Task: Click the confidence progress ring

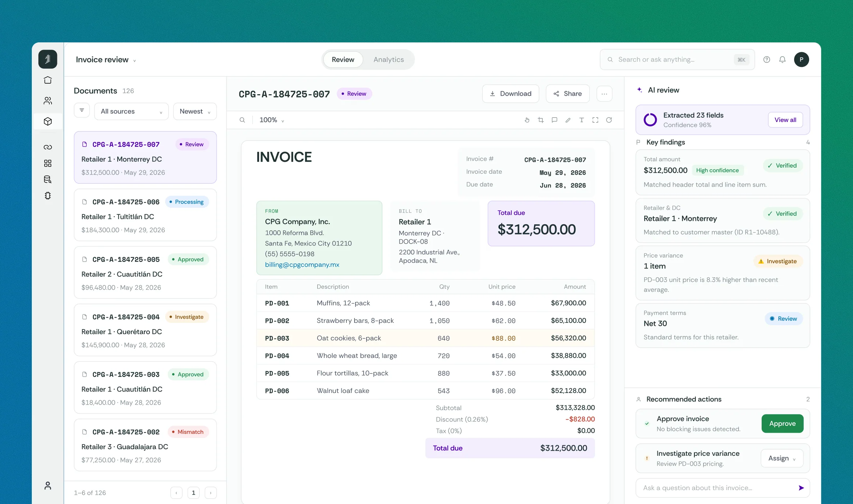Action: [x=650, y=120]
